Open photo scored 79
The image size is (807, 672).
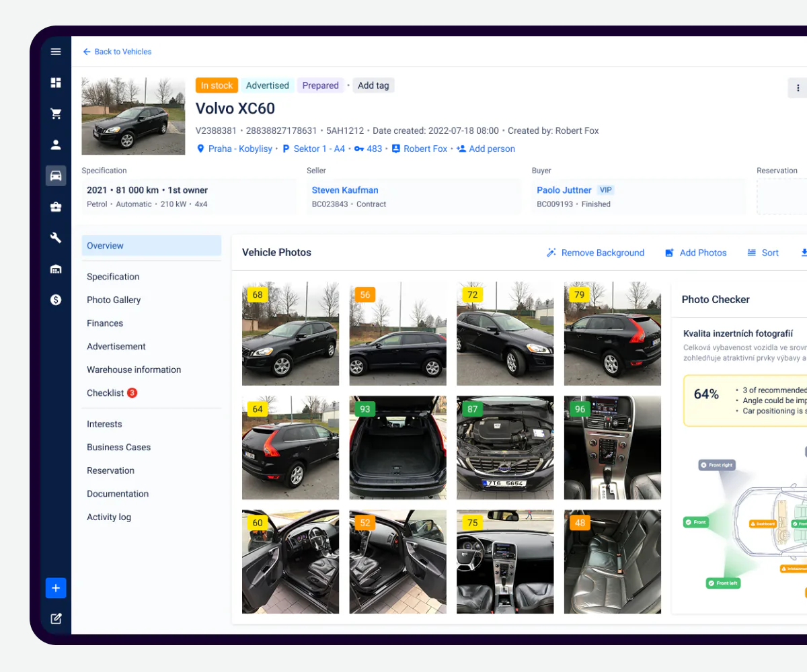click(x=613, y=333)
